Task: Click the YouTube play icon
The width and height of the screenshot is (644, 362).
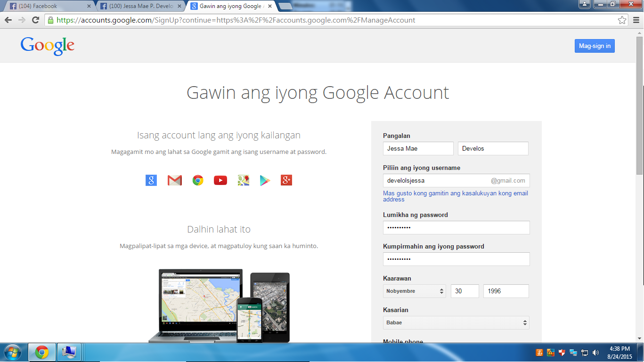Action: pos(220,180)
